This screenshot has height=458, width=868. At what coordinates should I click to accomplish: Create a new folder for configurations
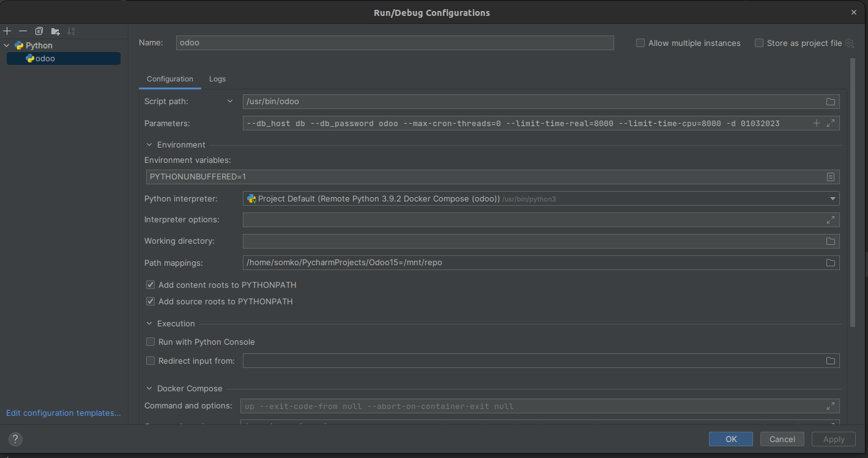[54, 31]
